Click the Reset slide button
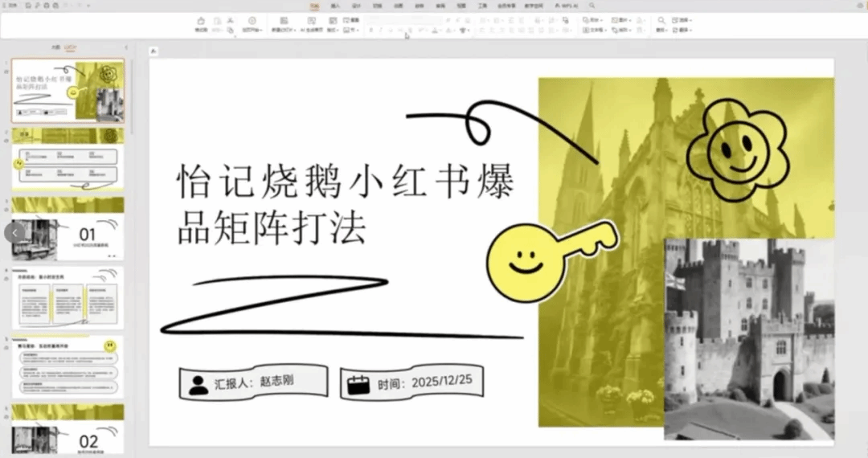868x458 pixels. [x=351, y=20]
